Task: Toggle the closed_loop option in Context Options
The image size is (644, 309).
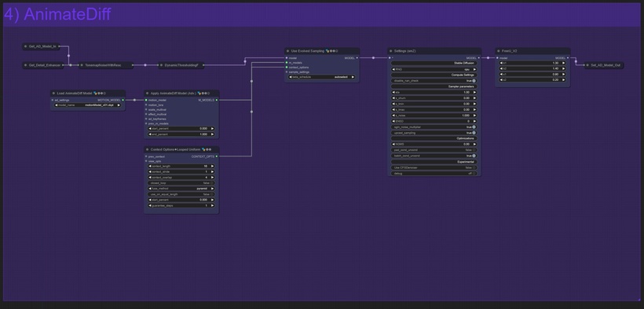Action: pos(181,183)
